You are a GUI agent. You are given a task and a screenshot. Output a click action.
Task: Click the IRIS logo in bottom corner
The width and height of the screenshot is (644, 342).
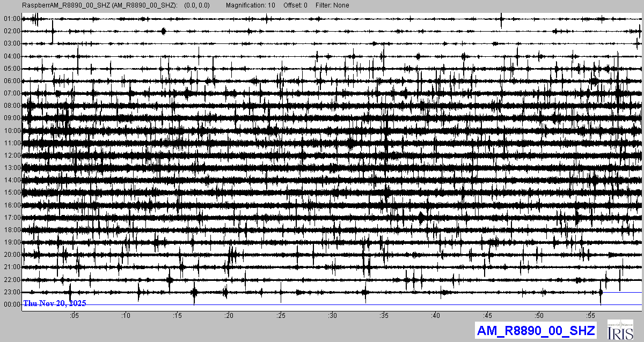click(620, 330)
